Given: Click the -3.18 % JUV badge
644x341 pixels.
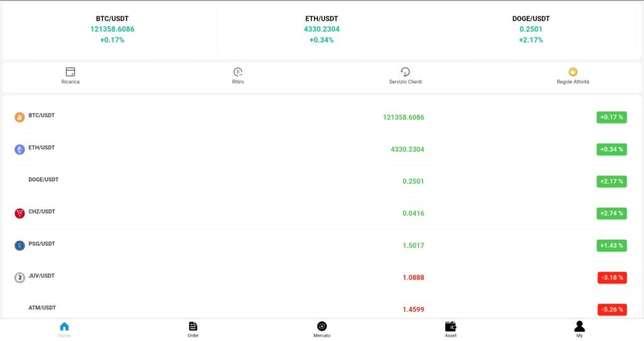Looking at the screenshot, I should tap(612, 277).
